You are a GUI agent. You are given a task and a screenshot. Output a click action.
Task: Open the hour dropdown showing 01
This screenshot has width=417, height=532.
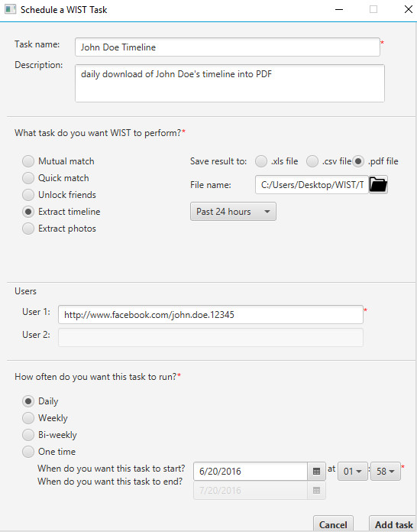click(353, 472)
